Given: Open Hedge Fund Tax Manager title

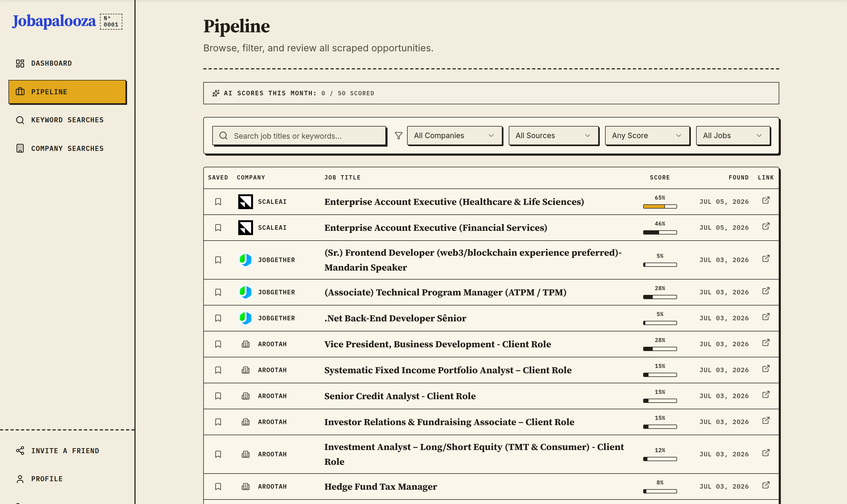Looking at the screenshot, I should 381,487.
